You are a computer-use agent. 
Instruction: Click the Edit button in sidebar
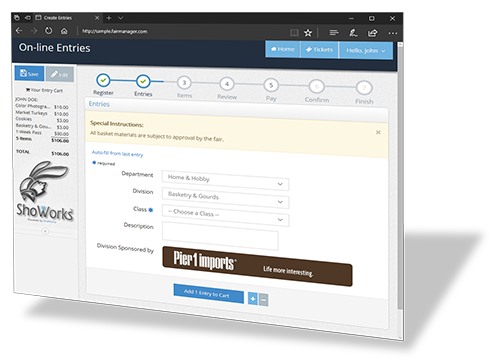60,74
